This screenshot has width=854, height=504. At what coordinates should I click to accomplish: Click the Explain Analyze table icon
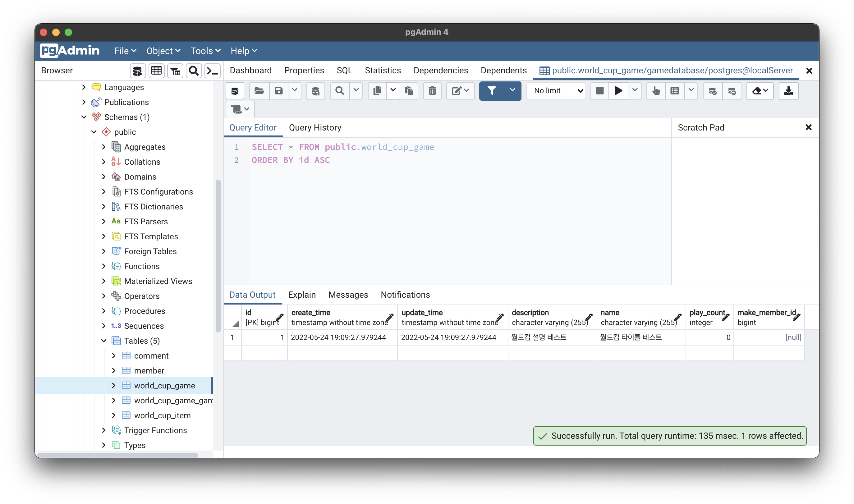point(675,91)
